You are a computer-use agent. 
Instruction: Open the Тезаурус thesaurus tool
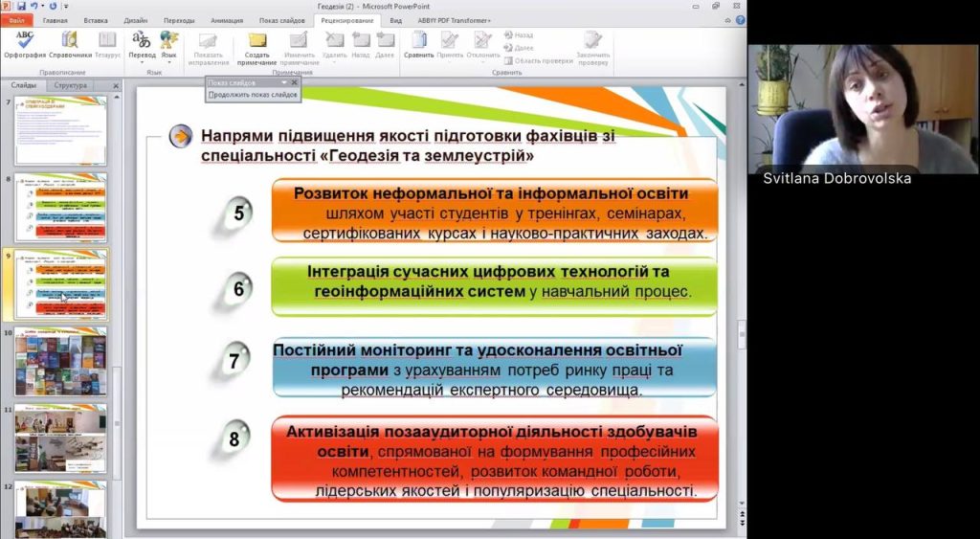107,45
